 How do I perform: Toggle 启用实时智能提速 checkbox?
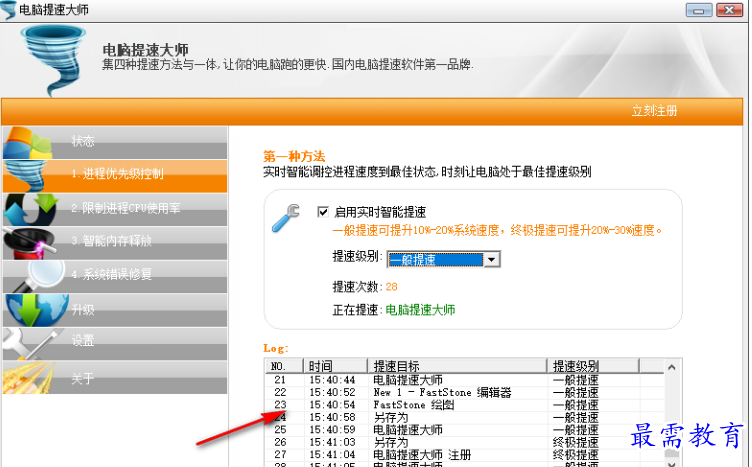pyautogui.click(x=323, y=211)
